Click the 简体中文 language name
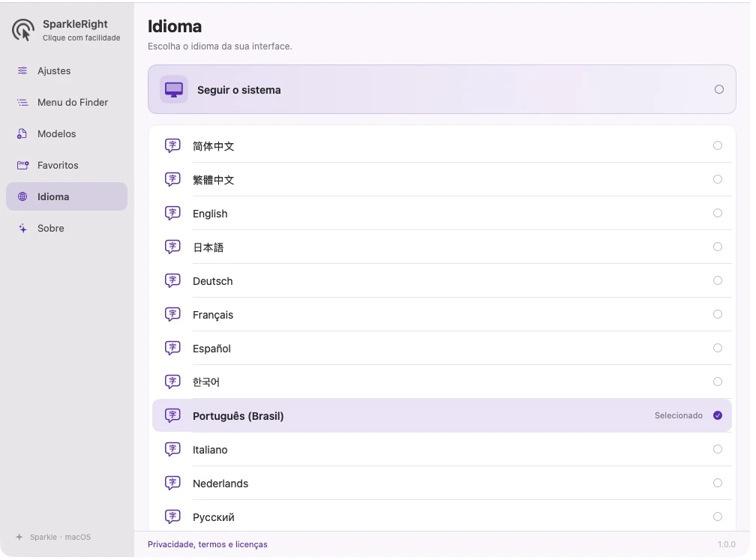 pyautogui.click(x=213, y=146)
